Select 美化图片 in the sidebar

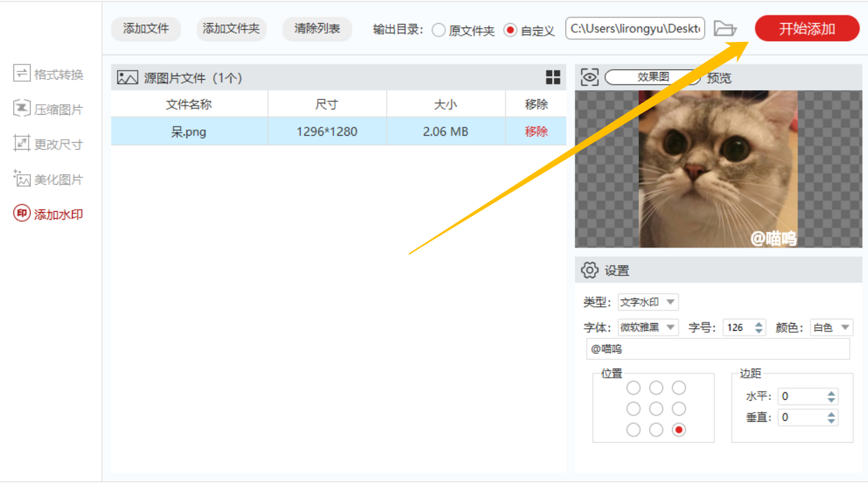(x=48, y=180)
